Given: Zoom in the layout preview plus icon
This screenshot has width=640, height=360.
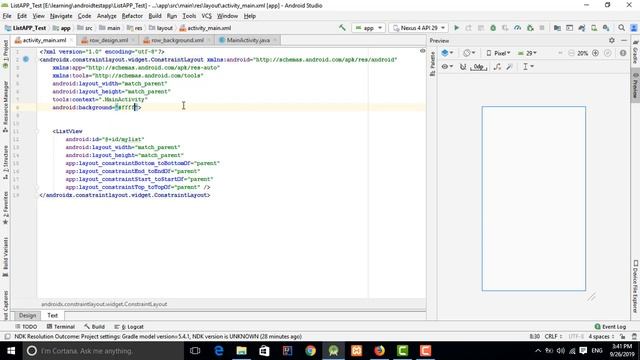Looking at the screenshot, I should [x=596, y=53].
